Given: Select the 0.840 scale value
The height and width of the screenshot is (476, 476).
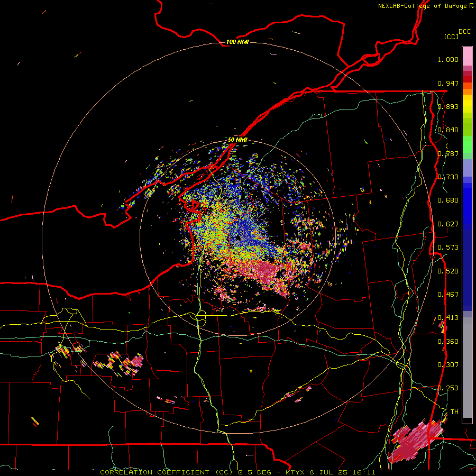Looking at the screenshot, I should tap(448, 130).
